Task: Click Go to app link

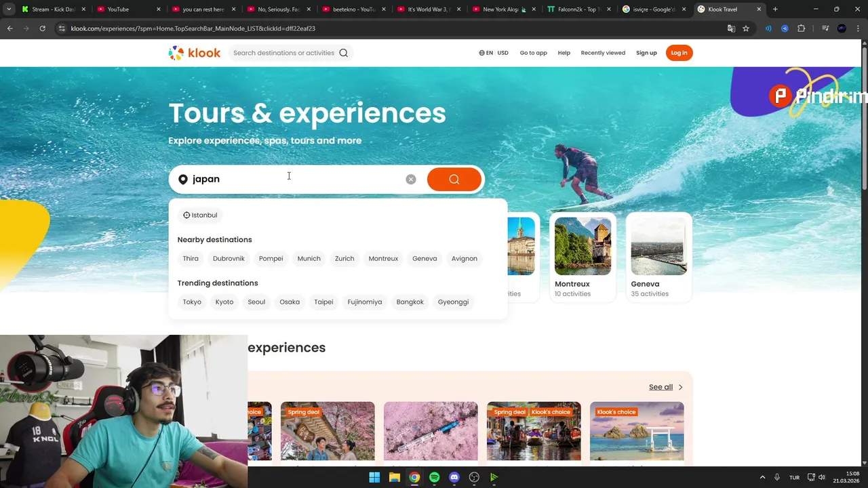Action: 533,53
